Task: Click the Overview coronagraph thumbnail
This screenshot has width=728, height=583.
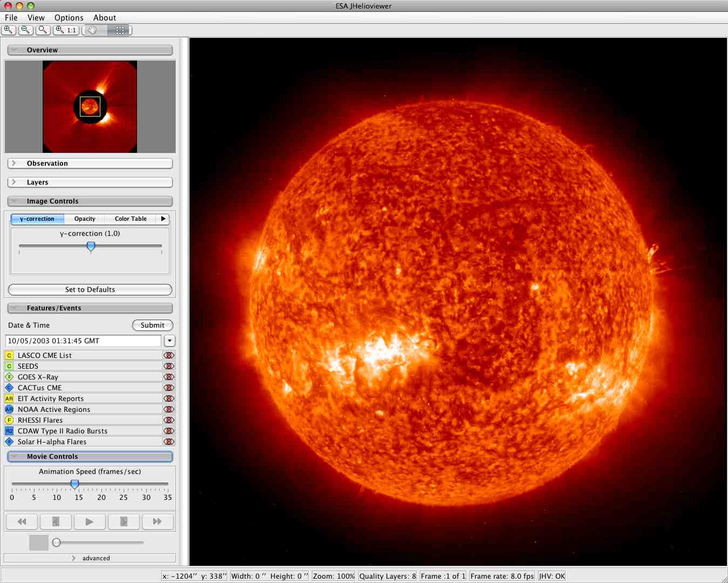Action: [x=90, y=106]
